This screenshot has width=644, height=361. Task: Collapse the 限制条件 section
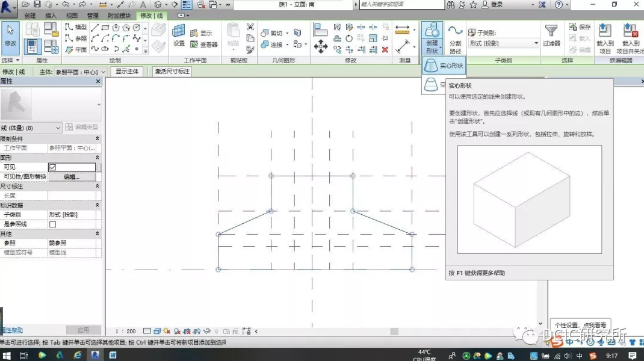tap(98, 138)
